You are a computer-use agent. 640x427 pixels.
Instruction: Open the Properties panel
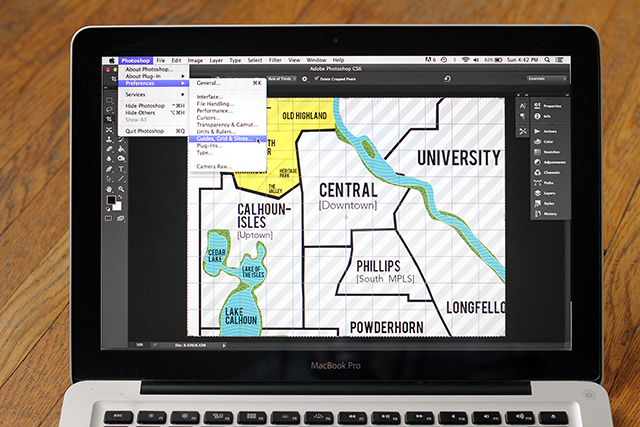coord(548,106)
